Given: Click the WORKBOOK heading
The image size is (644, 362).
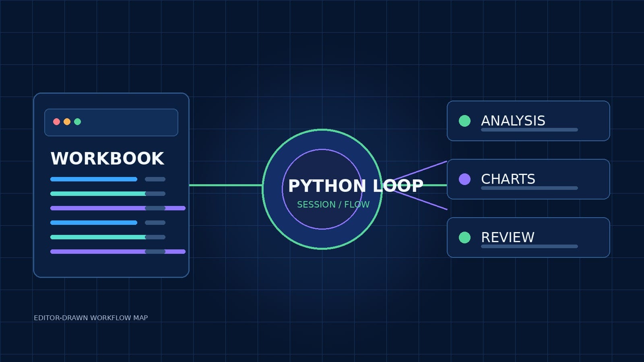Looking at the screenshot, I should (x=107, y=158).
